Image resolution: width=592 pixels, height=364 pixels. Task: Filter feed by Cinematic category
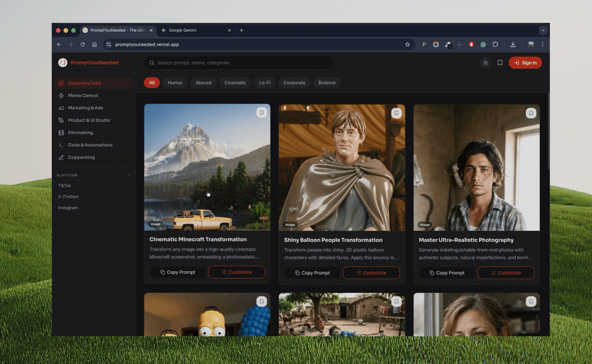[235, 83]
